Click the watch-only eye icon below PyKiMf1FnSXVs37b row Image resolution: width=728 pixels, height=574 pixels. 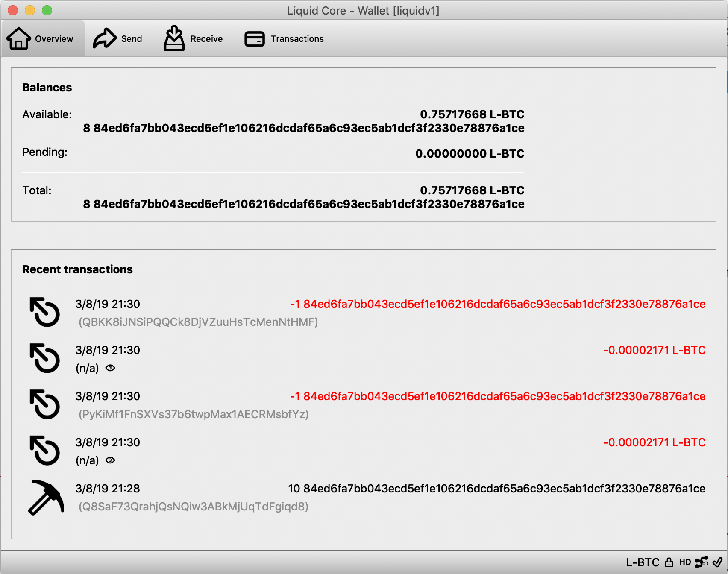pyautogui.click(x=110, y=460)
